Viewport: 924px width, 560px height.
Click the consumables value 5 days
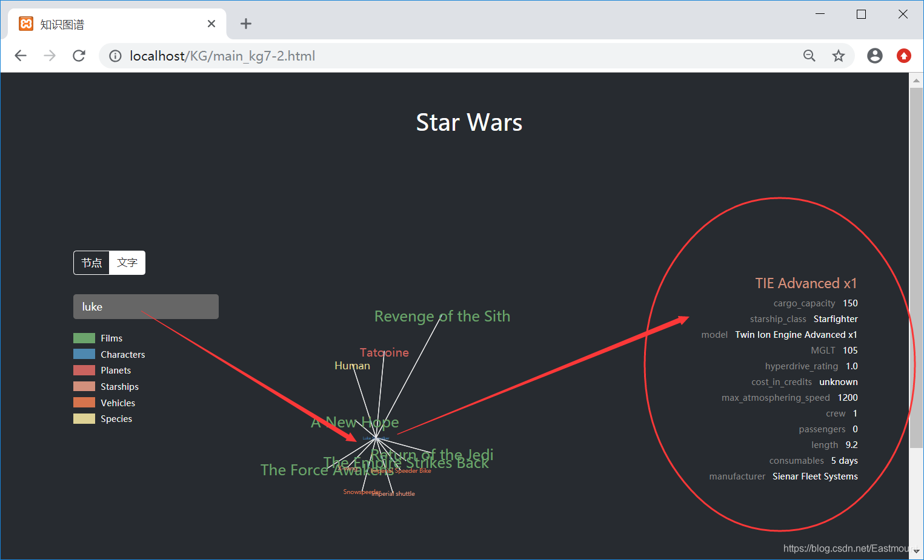pos(844,461)
